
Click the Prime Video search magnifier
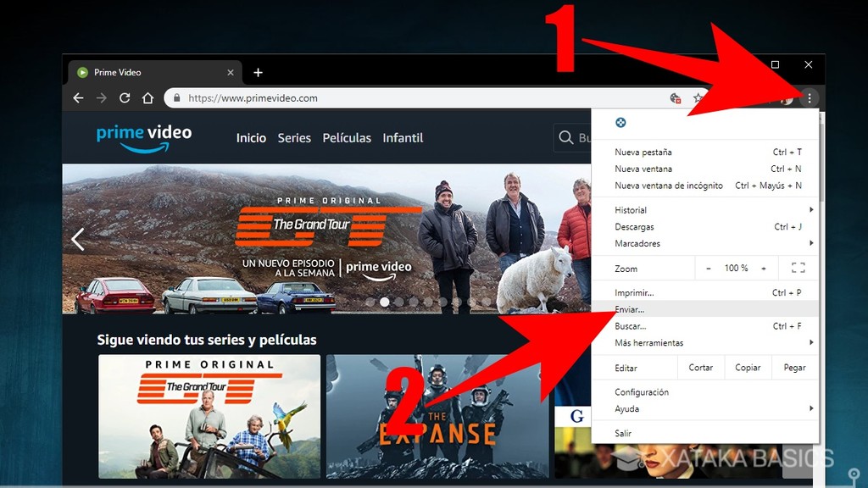[565, 137]
